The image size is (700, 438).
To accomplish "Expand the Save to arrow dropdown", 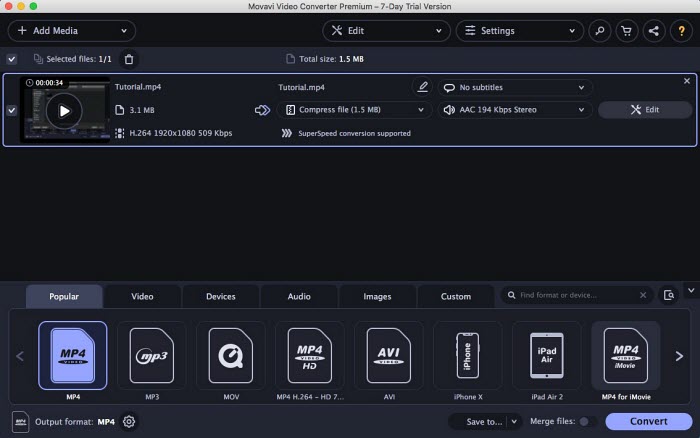I will 514,421.
